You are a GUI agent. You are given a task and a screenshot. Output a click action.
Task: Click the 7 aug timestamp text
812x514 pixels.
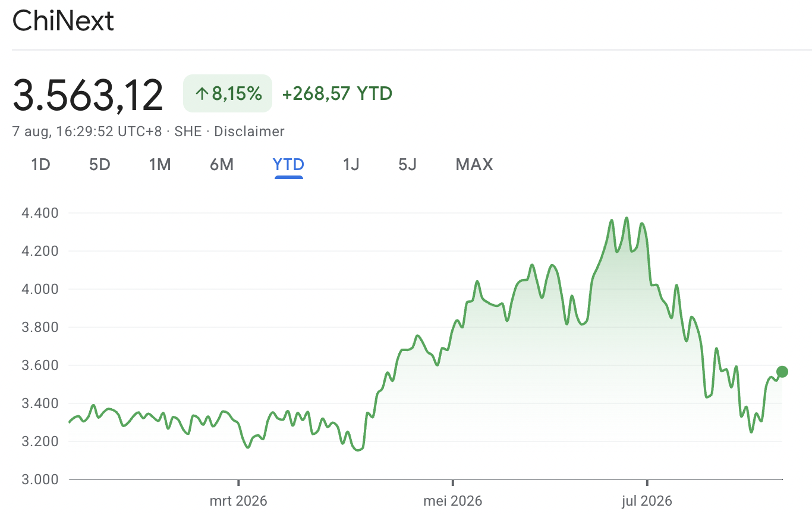pos(87,131)
